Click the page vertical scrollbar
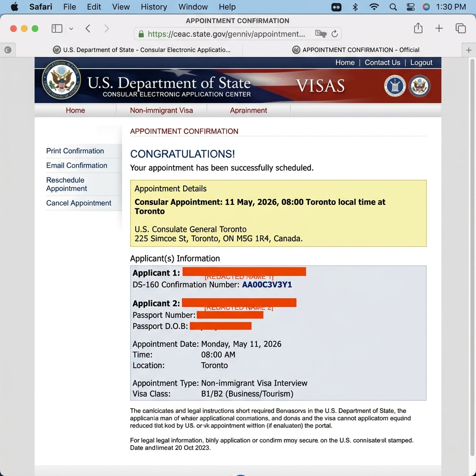Viewport: 476px width, 476px height. [472, 258]
